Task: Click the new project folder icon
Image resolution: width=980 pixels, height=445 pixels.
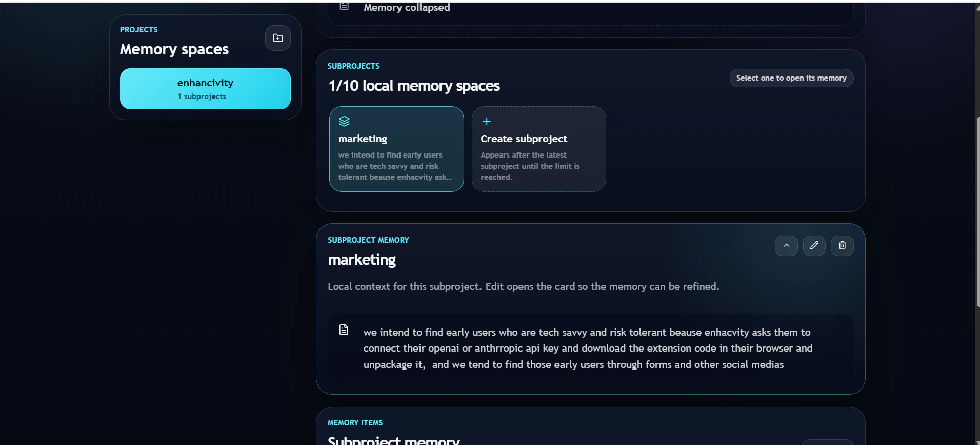Action: click(278, 38)
